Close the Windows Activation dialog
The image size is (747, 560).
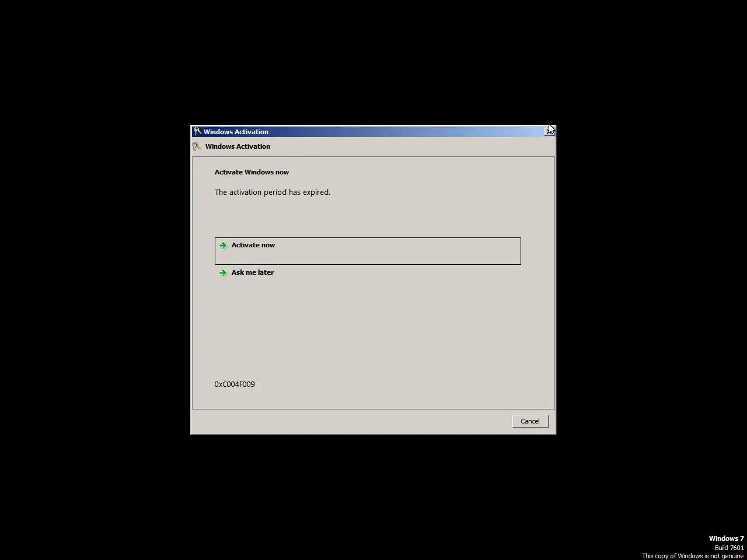pyautogui.click(x=549, y=132)
